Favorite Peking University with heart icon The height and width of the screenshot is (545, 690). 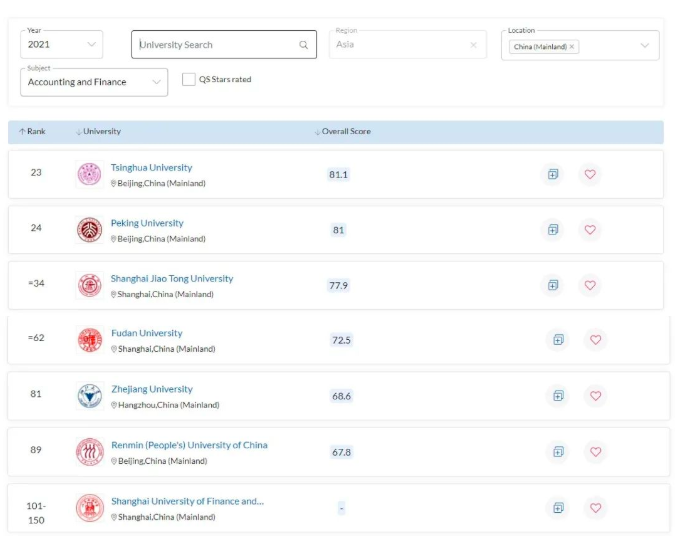coord(590,230)
